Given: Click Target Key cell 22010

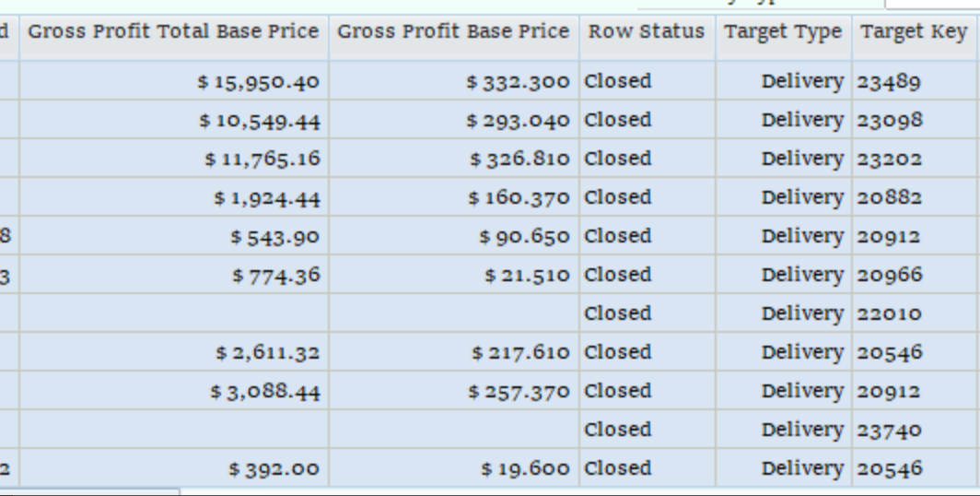Looking at the screenshot, I should click(x=915, y=313).
